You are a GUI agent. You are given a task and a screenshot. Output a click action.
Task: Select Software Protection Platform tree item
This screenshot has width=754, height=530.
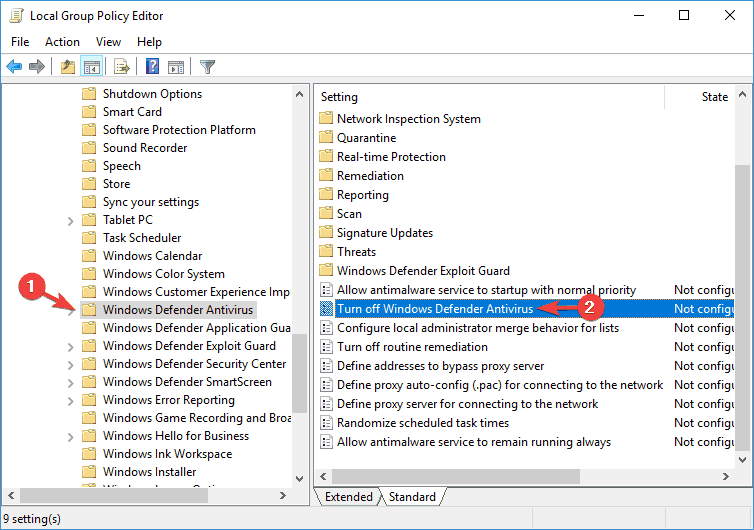pos(179,130)
